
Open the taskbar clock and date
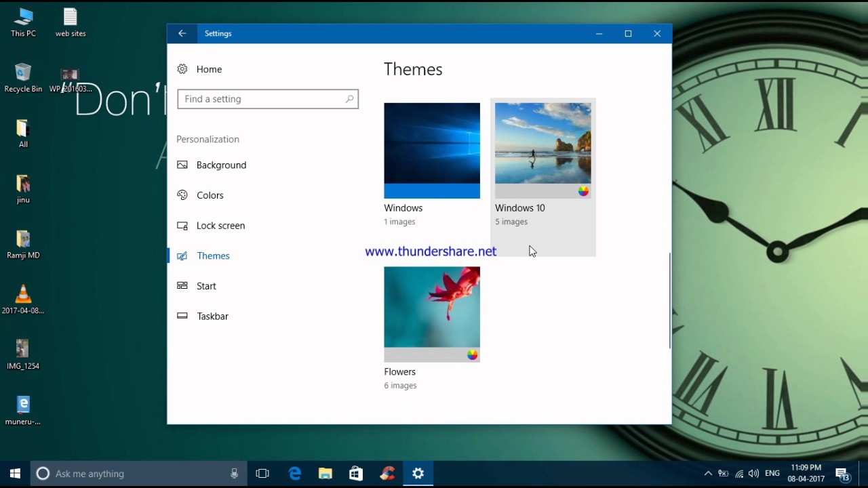pos(806,473)
